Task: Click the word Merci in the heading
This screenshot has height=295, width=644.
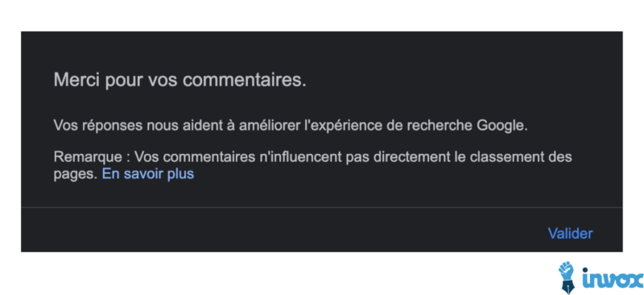Action: (76, 80)
